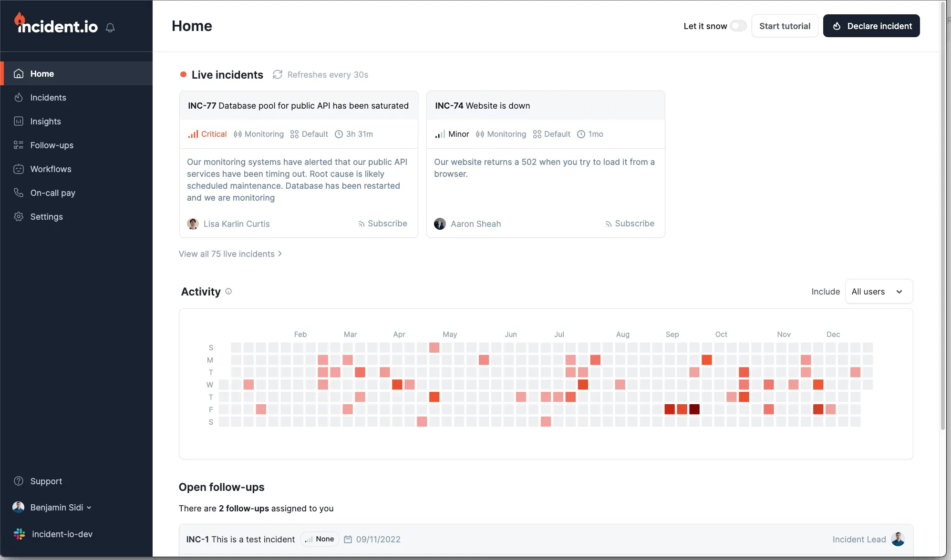Image resolution: width=951 pixels, height=560 pixels.
Task: Click the Activity info icon
Action: (228, 291)
